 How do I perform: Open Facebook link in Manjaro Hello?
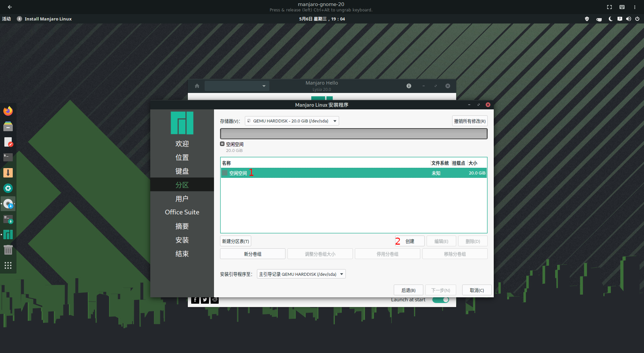(x=195, y=300)
